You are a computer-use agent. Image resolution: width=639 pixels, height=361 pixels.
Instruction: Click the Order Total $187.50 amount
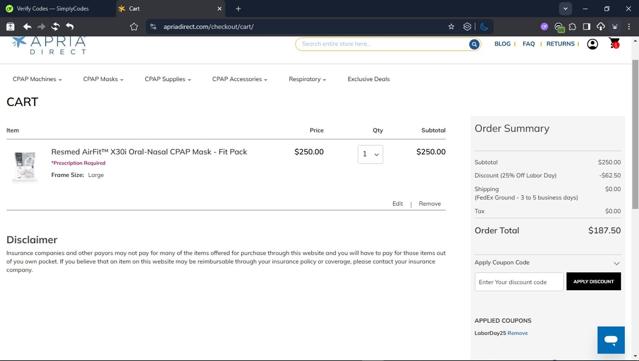604,230
